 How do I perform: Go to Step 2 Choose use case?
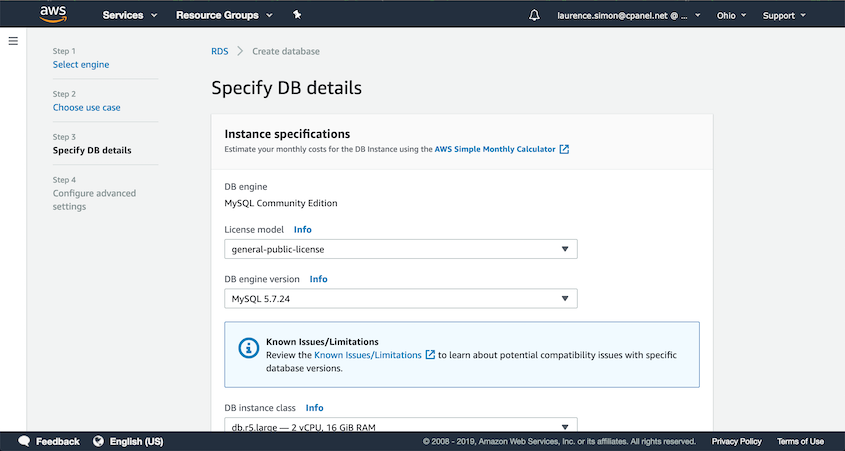click(87, 107)
